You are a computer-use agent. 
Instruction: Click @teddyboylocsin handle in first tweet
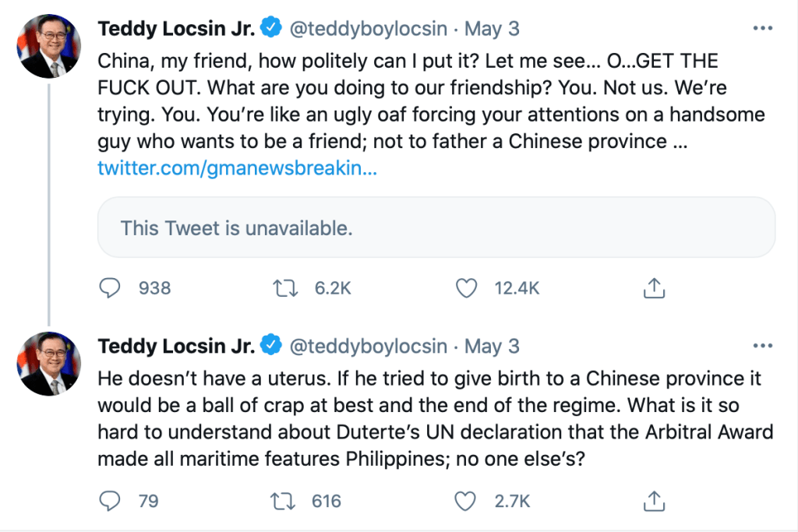click(369, 29)
